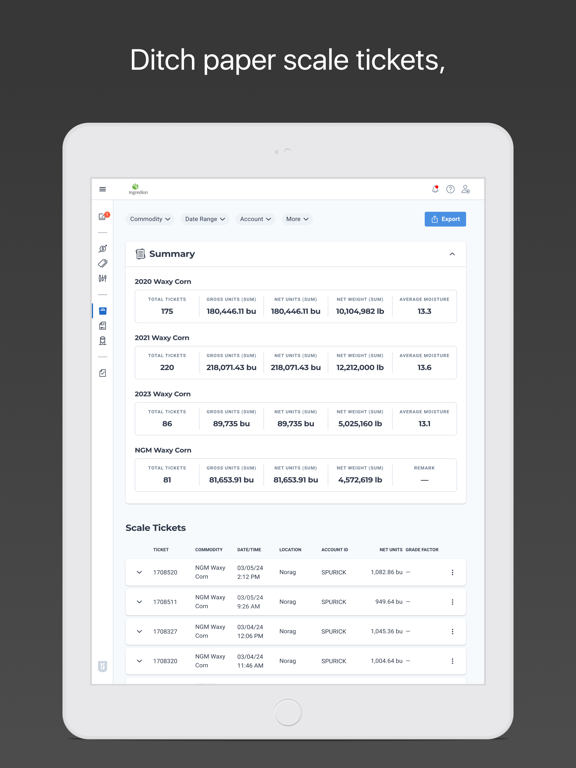Click total tickets value 175
The image size is (576, 768).
pyautogui.click(x=167, y=311)
